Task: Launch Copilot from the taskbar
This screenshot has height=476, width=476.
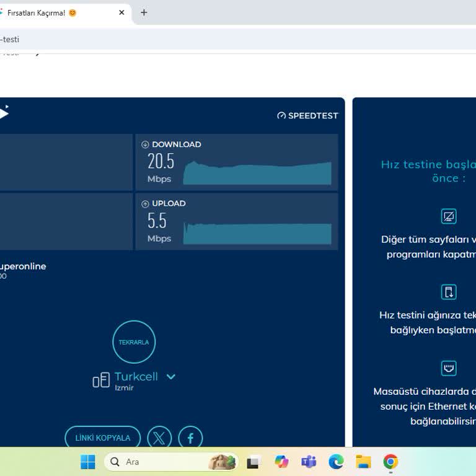Action: 281,462
